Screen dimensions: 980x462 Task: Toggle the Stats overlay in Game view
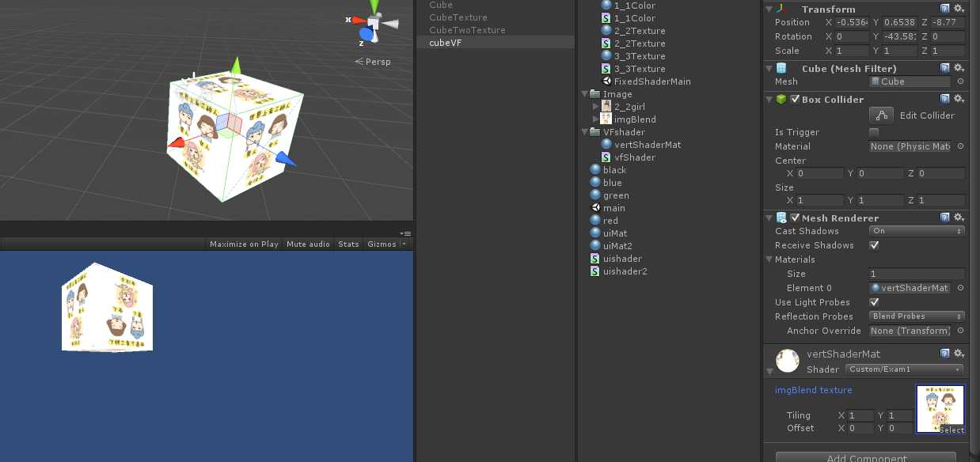click(x=348, y=244)
